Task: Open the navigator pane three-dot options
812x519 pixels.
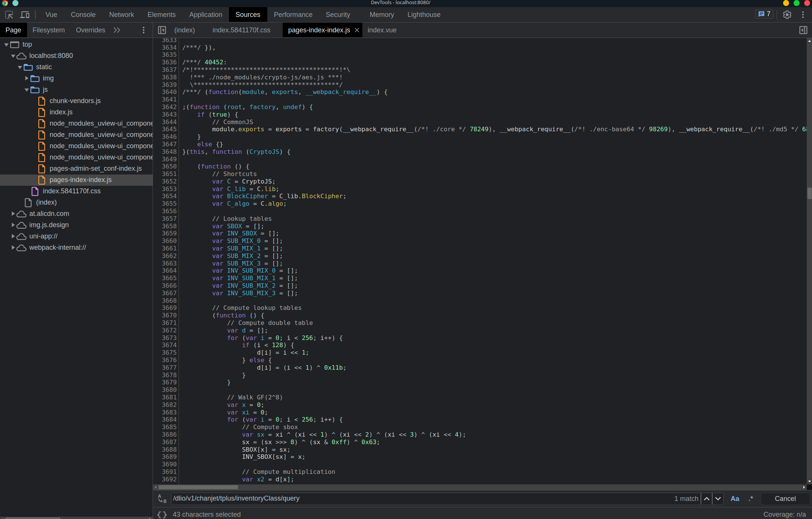Action: pyautogui.click(x=143, y=30)
